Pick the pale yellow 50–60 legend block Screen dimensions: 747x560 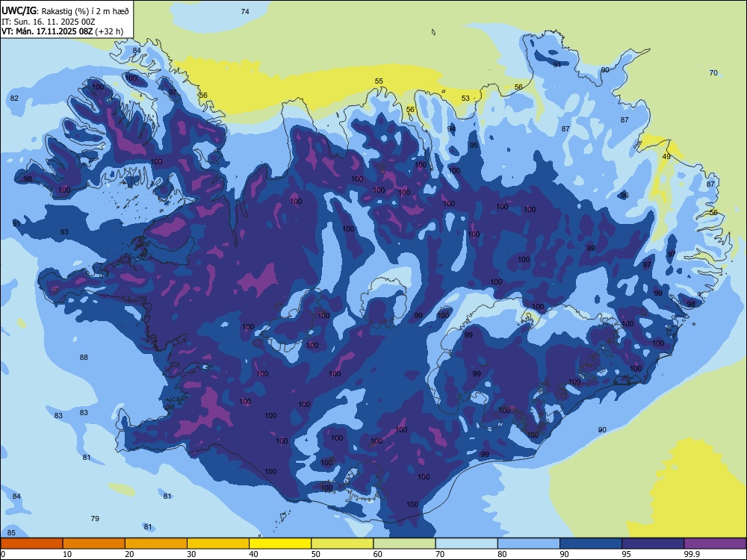coord(342,544)
